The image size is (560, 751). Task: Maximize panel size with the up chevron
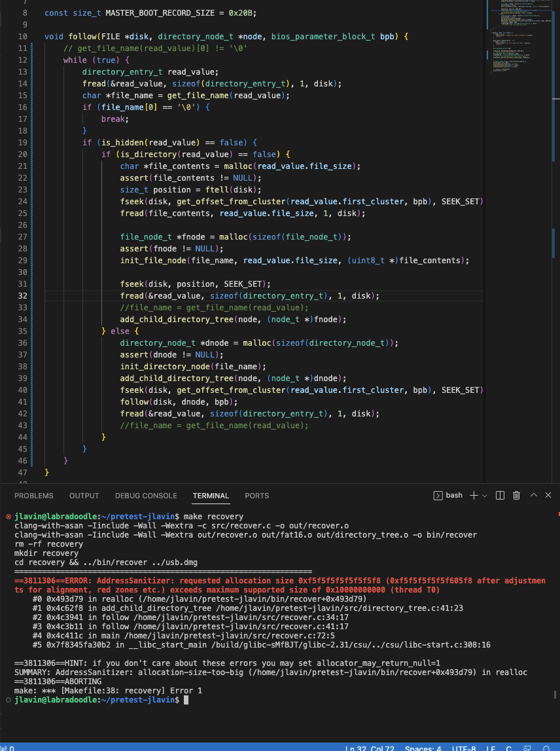533,496
